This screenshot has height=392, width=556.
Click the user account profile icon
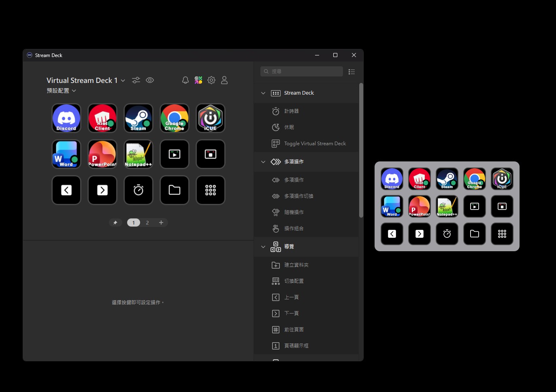pos(224,80)
